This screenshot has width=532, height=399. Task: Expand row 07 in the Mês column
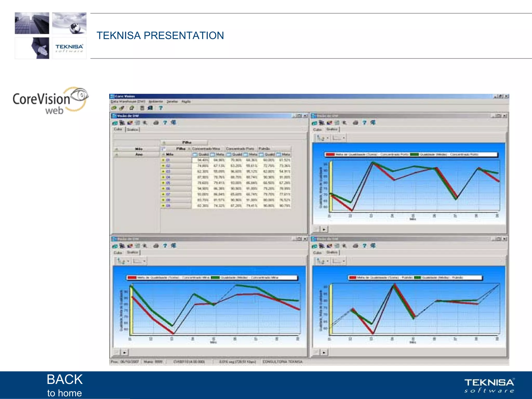click(163, 194)
